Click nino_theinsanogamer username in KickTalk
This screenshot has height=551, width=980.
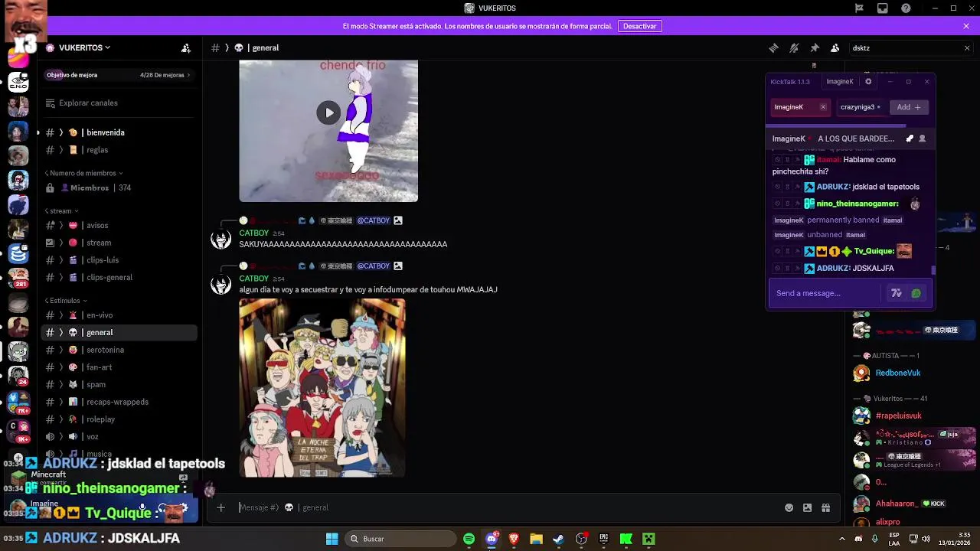tap(857, 204)
